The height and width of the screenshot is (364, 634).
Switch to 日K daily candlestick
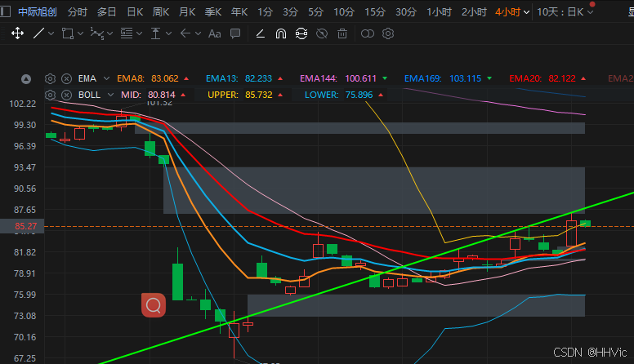pyautogui.click(x=135, y=12)
